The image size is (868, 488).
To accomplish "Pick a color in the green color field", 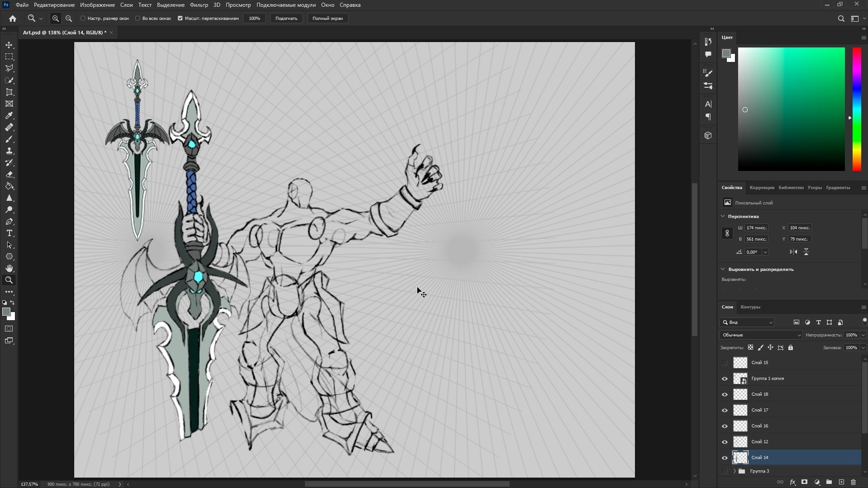I will [x=791, y=109].
